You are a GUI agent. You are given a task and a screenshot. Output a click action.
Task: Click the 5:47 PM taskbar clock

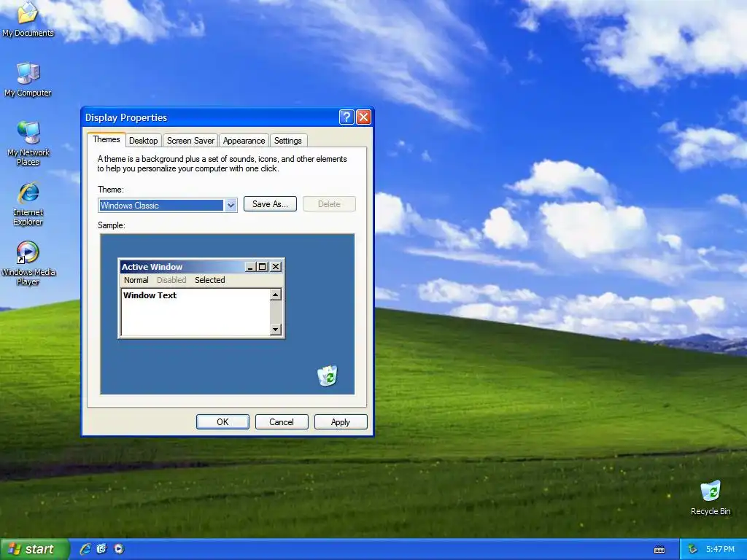[720, 549]
